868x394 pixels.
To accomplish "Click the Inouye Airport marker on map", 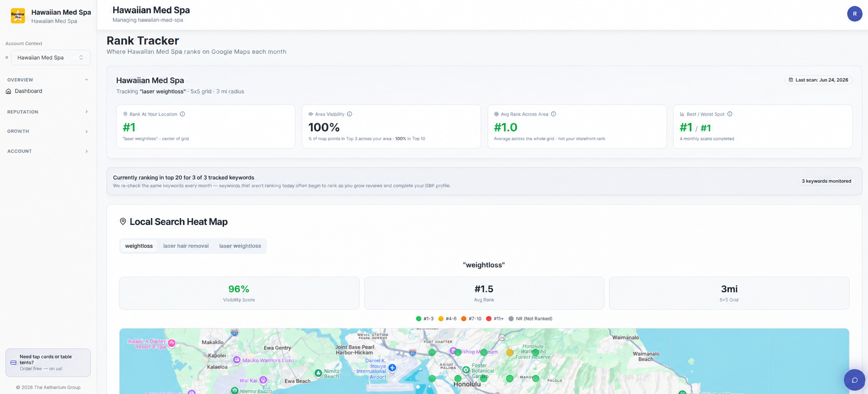I will [x=392, y=368].
